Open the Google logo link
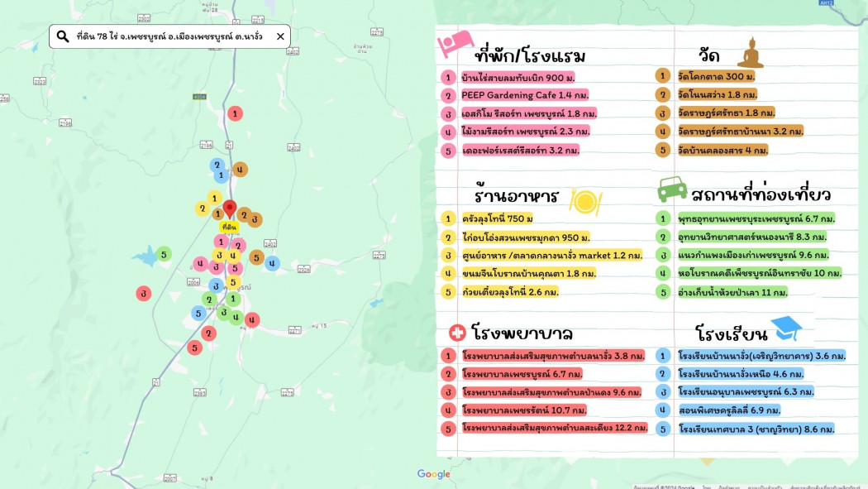The height and width of the screenshot is (489, 868). click(433, 474)
